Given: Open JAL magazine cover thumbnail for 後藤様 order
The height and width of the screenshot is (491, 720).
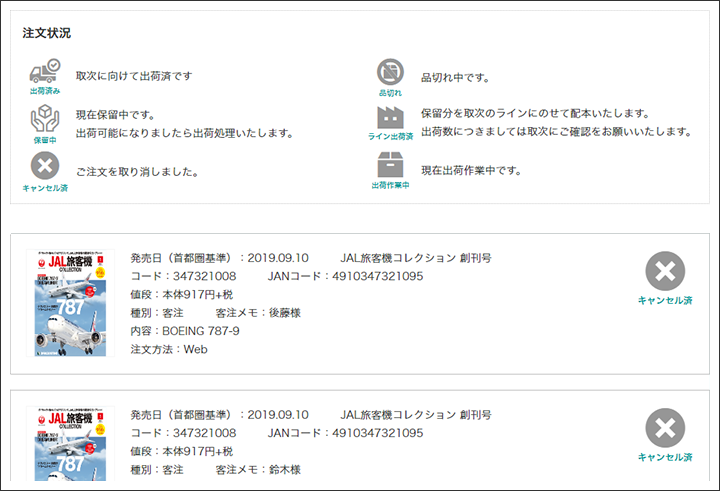Looking at the screenshot, I should tap(70, 303).
